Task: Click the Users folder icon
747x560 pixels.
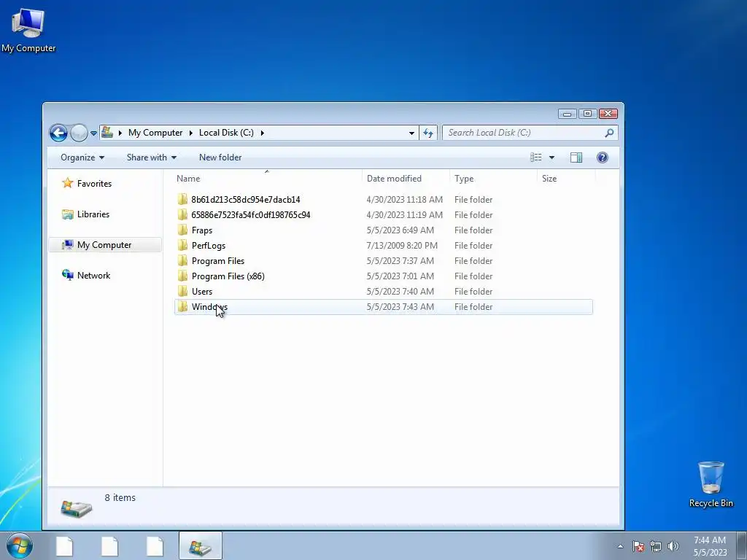Action: [182, 292]
